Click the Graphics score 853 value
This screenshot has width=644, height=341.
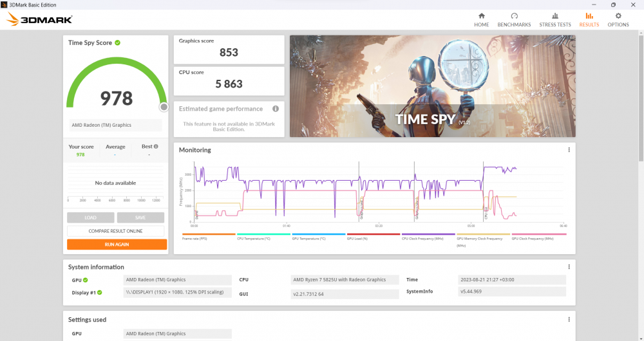point(229,53)
